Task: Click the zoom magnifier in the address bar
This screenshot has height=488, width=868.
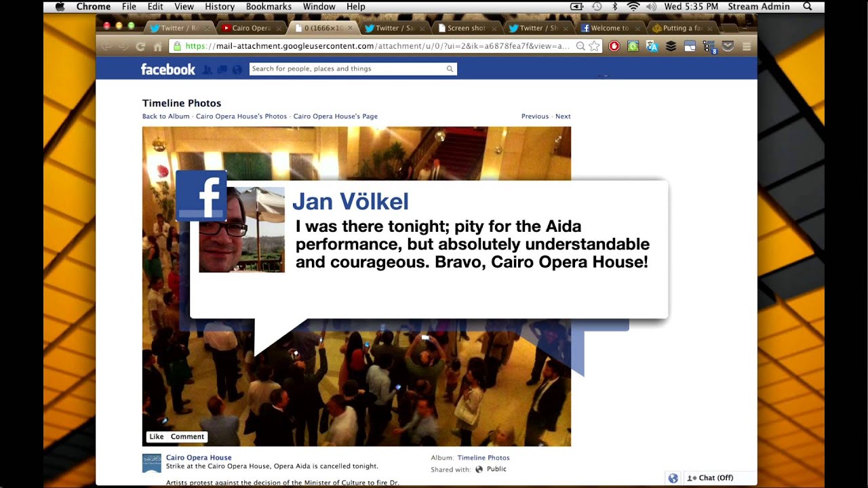Action: pos(580,46)
